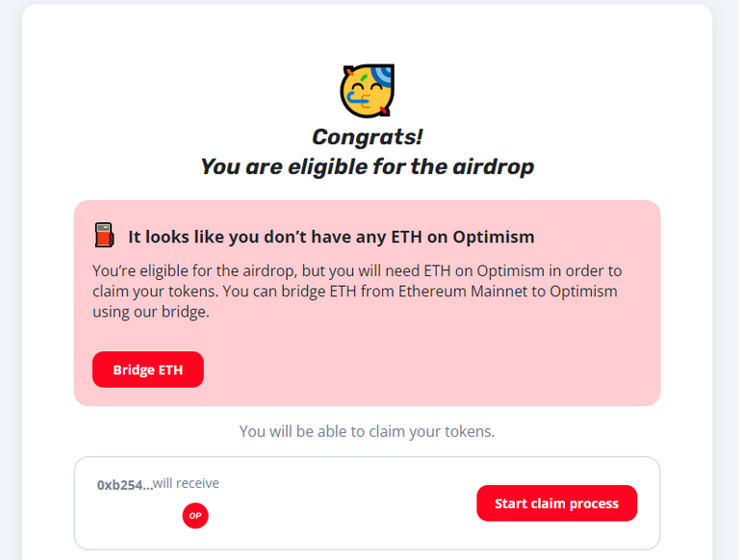Click the first line of the warning description
This screenshot has height=560, width=739.
[x=357, y=269]
